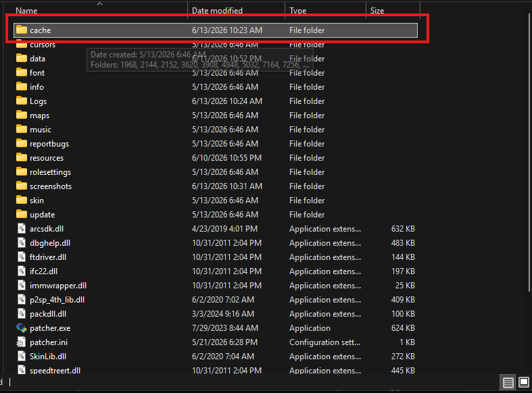Click the rolesettings folder icon
The image size is (532, 393).
[x=22, y=172]
